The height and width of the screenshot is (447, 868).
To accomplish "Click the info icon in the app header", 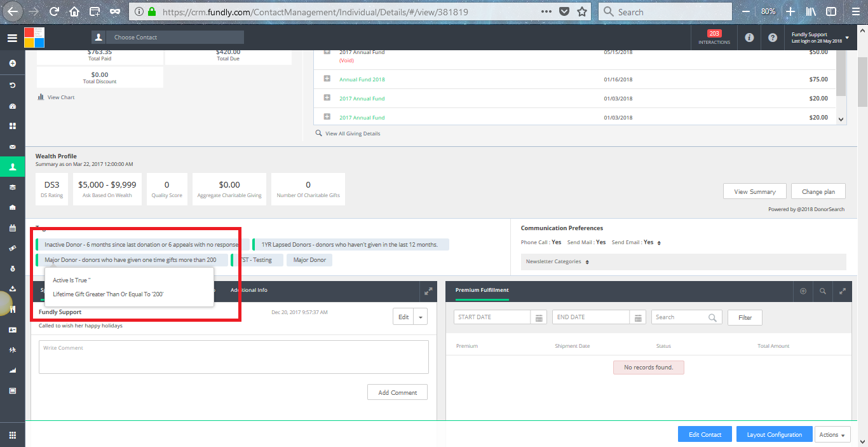I will (x=749, y=38).
